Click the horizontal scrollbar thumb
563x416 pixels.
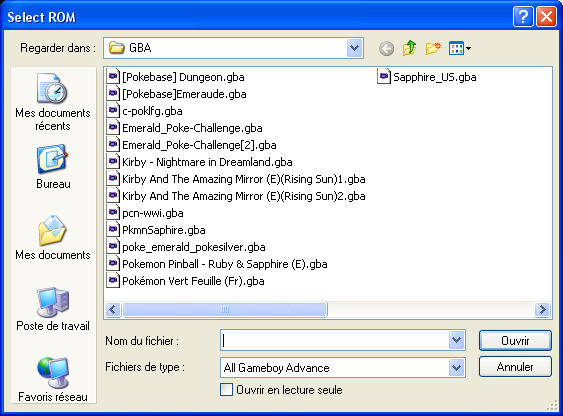tap(225, 309)
